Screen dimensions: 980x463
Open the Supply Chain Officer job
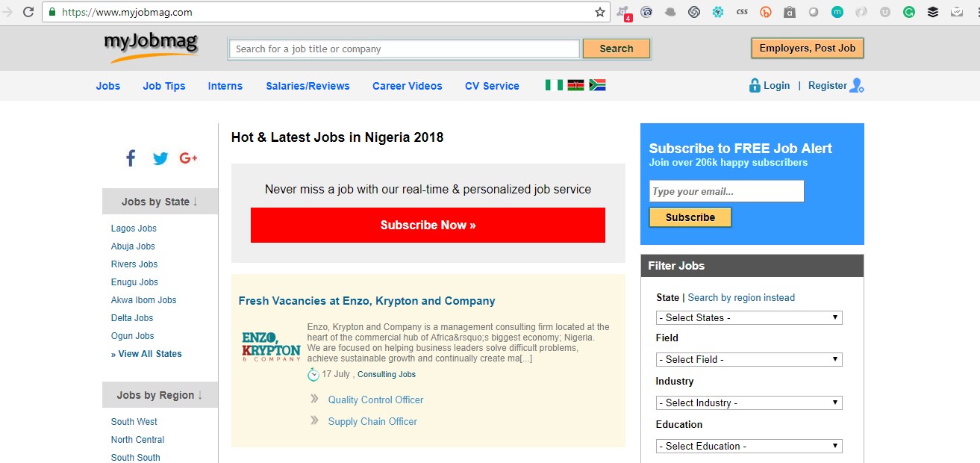click(x=372, y=422)
